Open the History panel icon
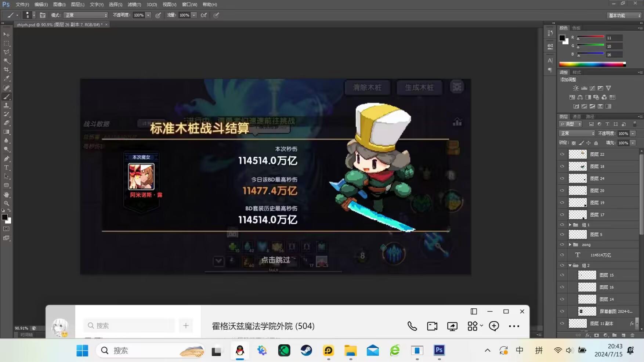Screen dimensions: 644x362 (x=550, y=33)
